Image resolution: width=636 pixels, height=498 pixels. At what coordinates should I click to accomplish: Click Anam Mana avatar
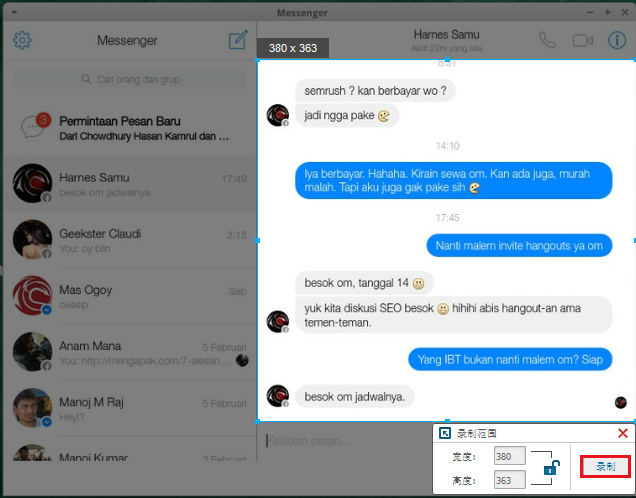tap(32, 352)
